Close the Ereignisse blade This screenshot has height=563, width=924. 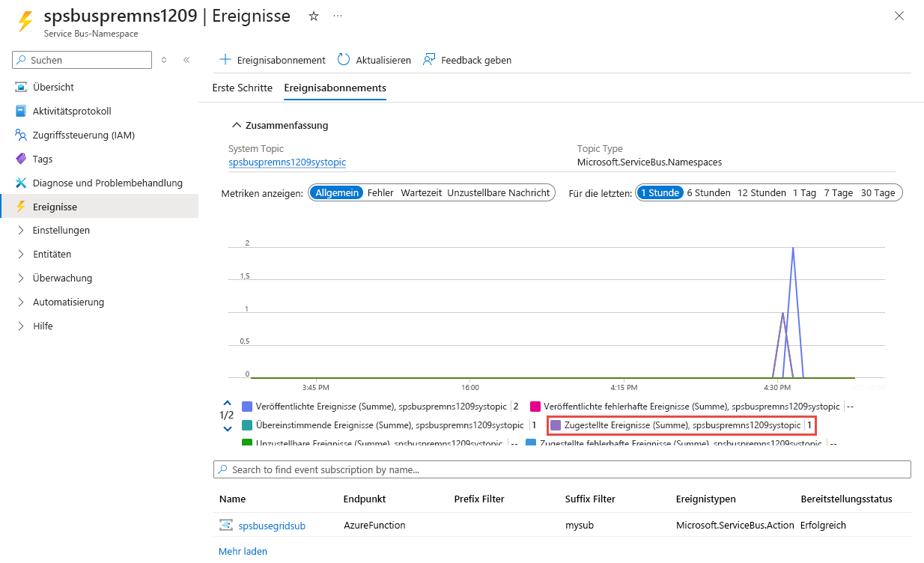(899, 16)
